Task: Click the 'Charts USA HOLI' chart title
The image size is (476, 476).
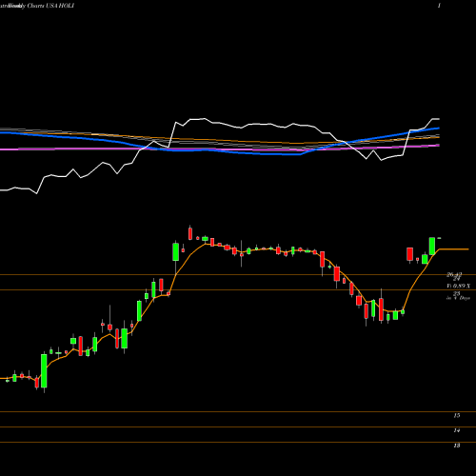Action: coord(50,6)
